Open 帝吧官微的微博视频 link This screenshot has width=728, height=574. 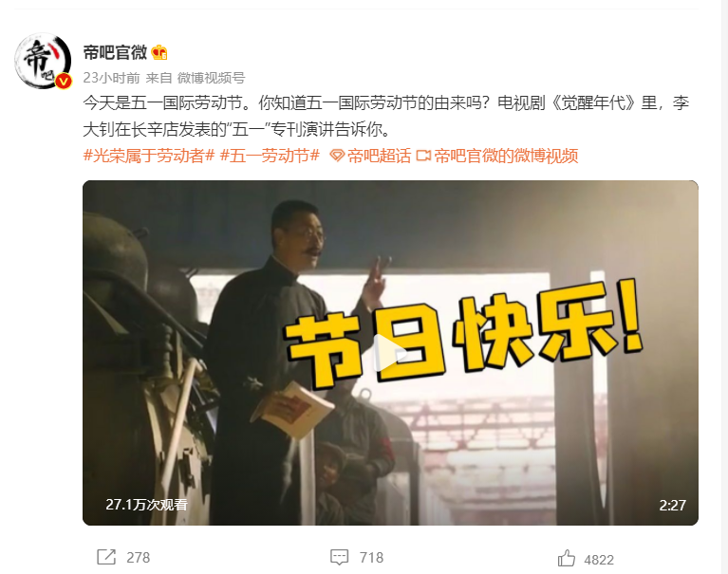tap(506, 156)
